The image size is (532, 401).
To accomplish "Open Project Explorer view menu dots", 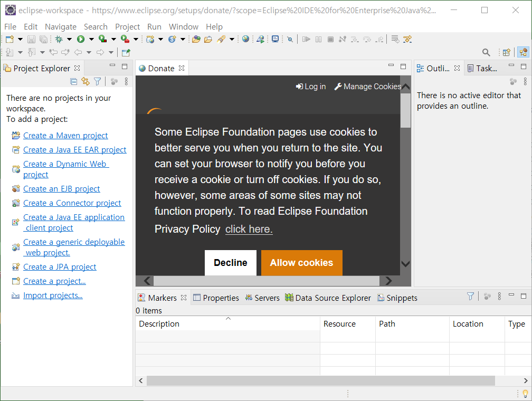I will pyautogui.click(x=126, y=81).
